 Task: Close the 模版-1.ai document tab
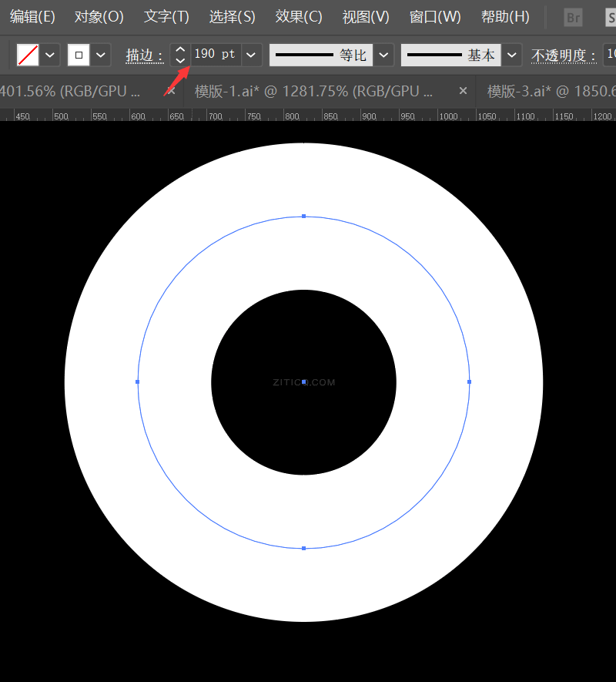pos(463,91)
